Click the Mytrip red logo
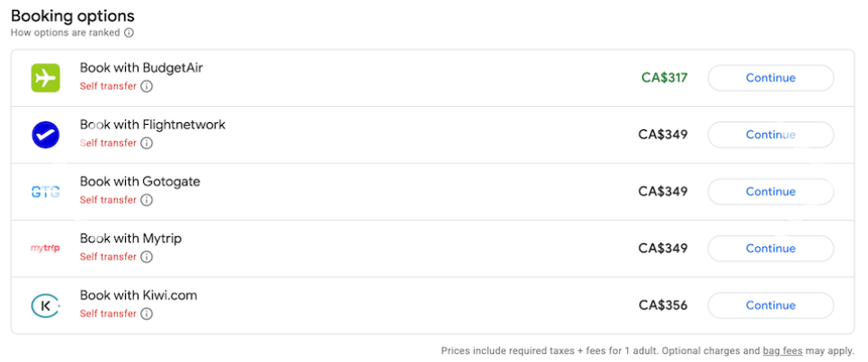 [45, 249]
